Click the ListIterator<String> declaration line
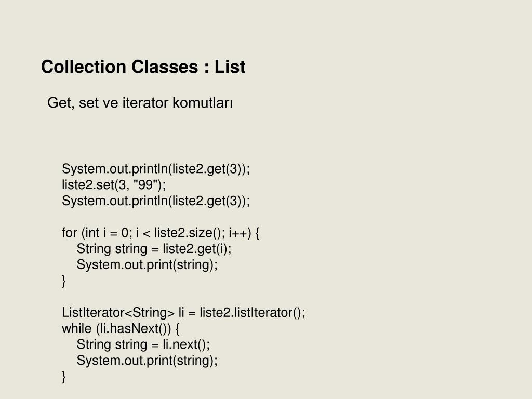Viewport: 532px width, 399px height. pos(183,312)
